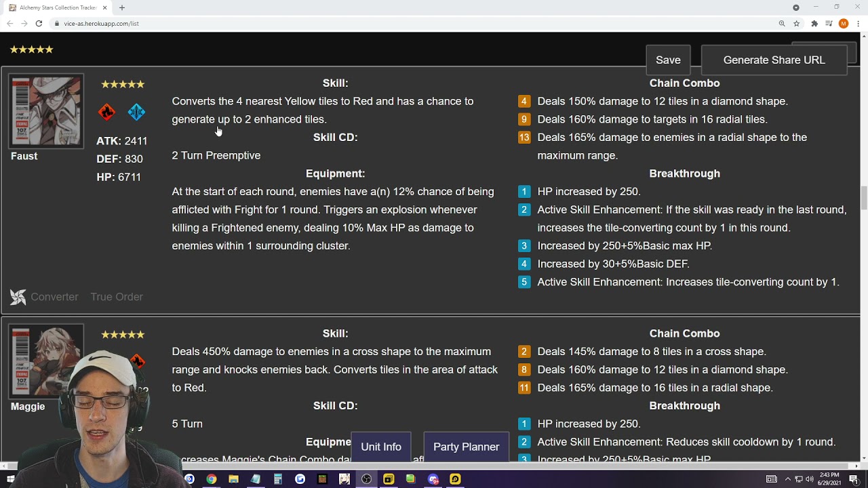Toggle Faust's breakthrough 5 badge
This screenshot has width=868, height=488.
[524, 282]
